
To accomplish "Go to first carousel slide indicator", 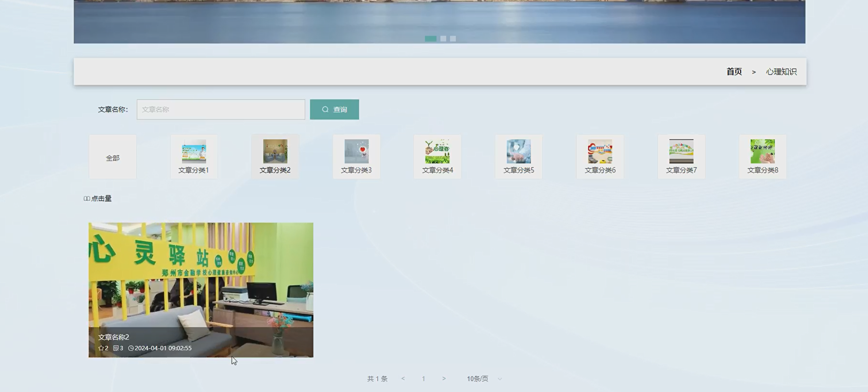I will (x=430, y=39).
